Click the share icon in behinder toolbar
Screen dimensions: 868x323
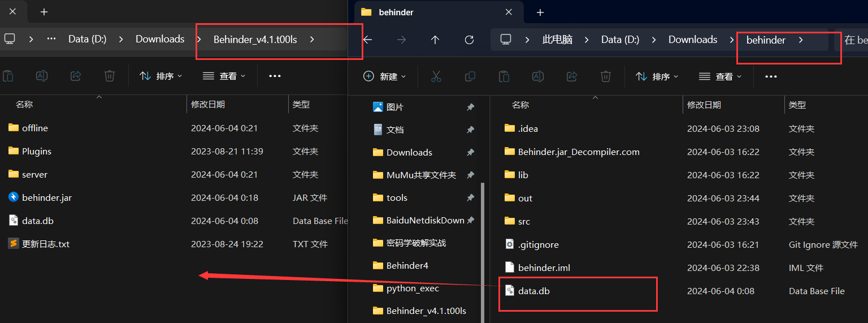[x=572, y=76]
